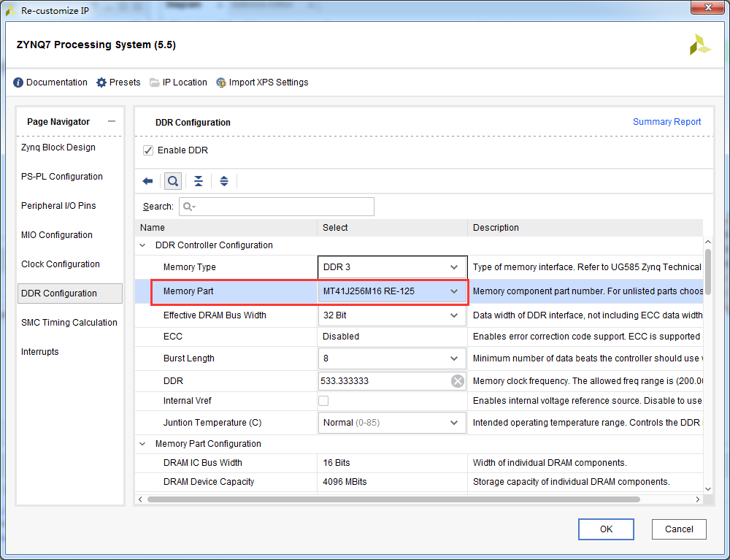This screenshot has height=560, width=730.
Task: Go to Zynq Block Design page
Action: pos(58,147)
